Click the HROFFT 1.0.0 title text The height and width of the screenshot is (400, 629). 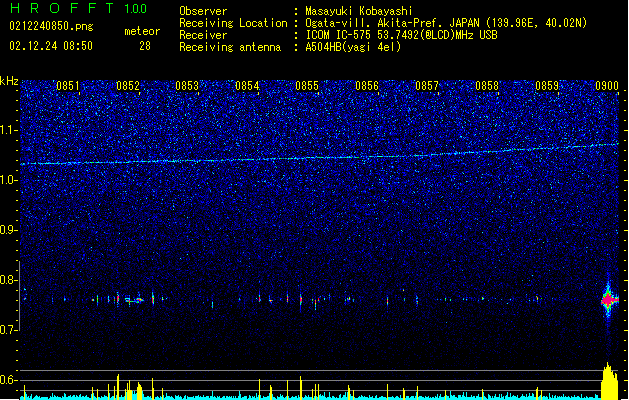point(78,8)
